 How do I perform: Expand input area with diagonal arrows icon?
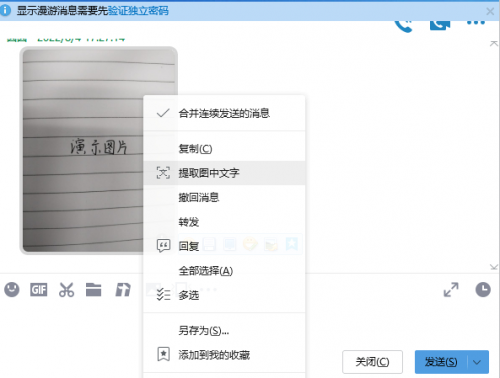coord(451,289)
